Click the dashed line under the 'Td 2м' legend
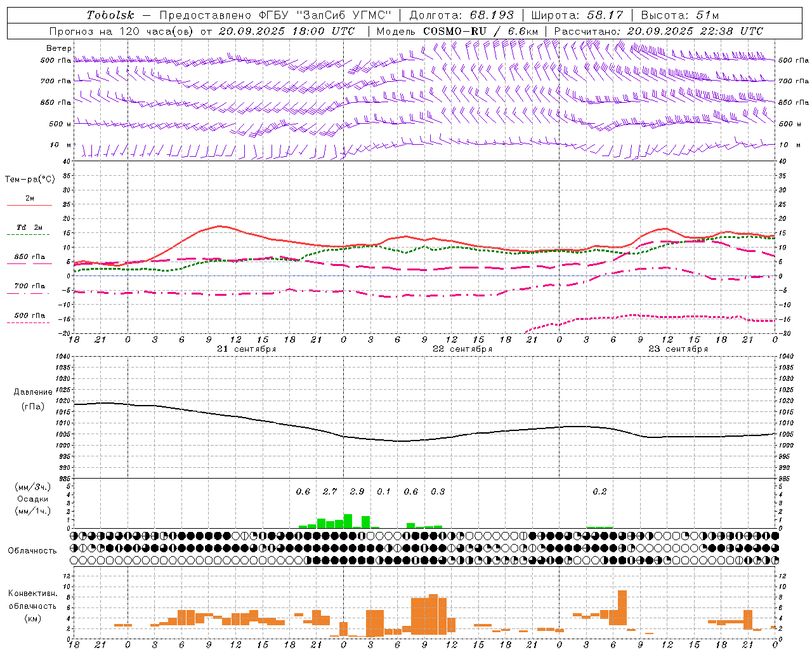The width and height of the screenshot is (812, 650). (x=29, y=235)
